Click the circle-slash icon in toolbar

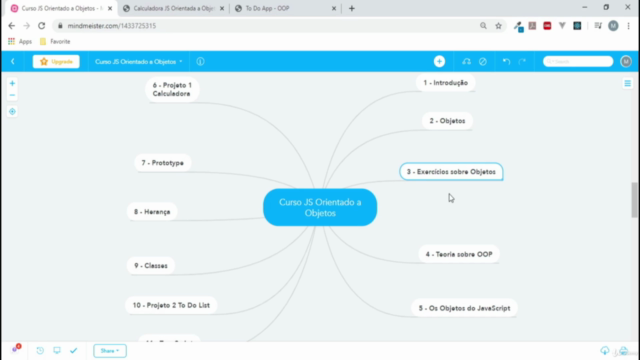click(x=482, y=62)
